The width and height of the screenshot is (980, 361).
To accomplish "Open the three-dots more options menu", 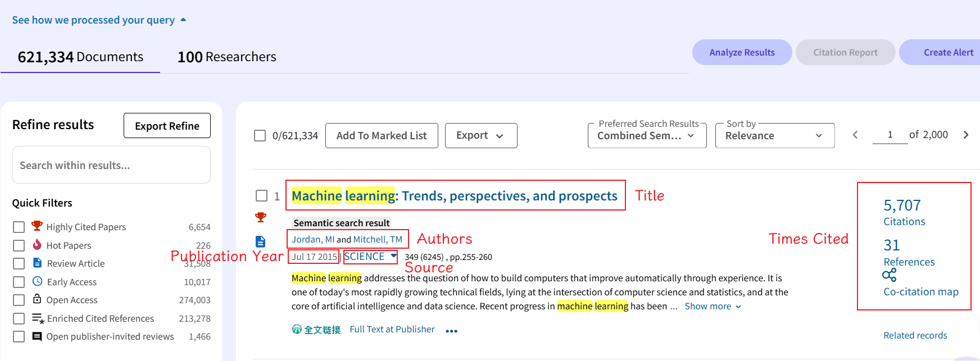I will point(451,331).
